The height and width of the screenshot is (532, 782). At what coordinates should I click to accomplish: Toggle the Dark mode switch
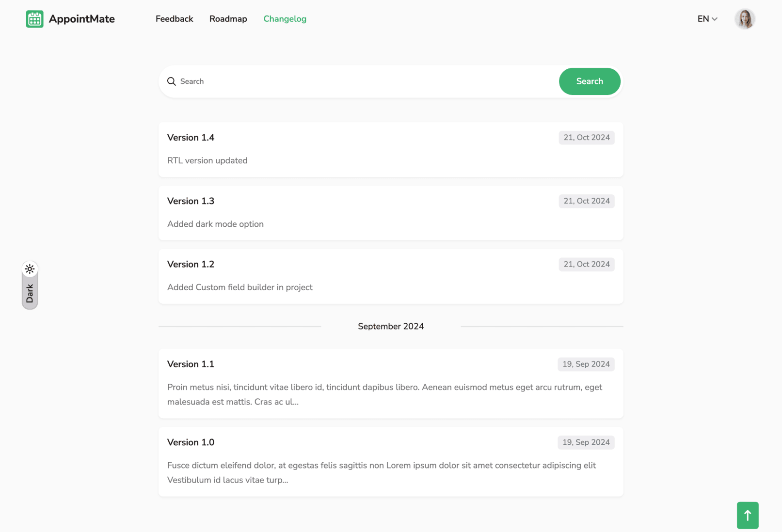click(x=30, y=285)
